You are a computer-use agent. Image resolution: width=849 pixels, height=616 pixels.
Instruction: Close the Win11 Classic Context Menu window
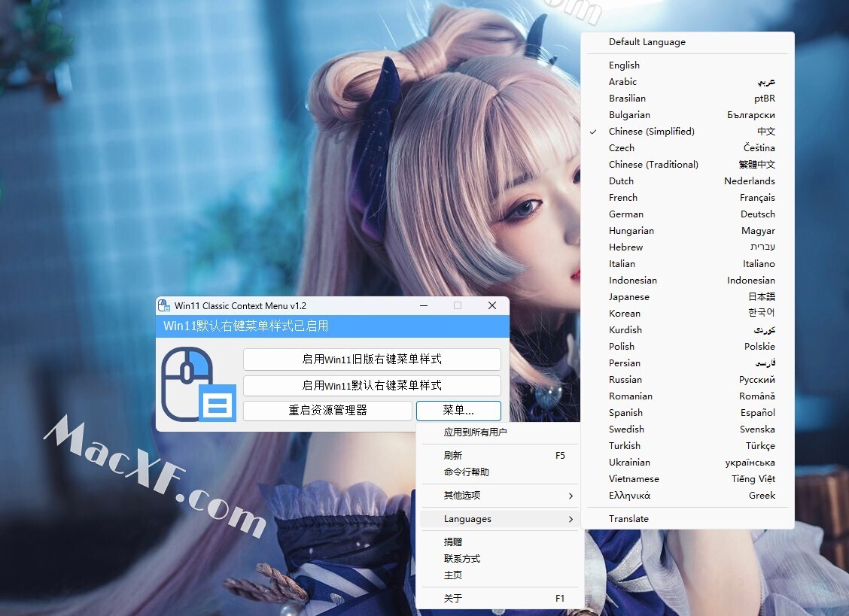click(x=492, y=305)
